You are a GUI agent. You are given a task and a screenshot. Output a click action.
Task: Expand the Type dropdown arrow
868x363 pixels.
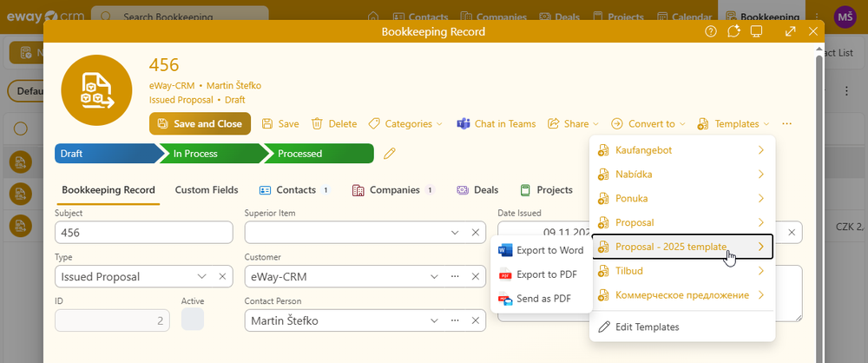202,277
